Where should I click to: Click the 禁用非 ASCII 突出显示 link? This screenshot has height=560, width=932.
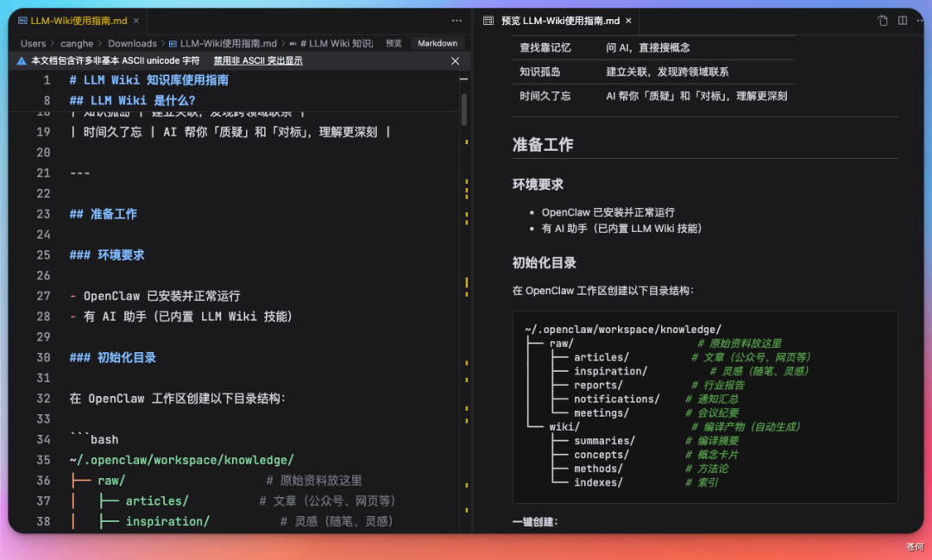258,60
